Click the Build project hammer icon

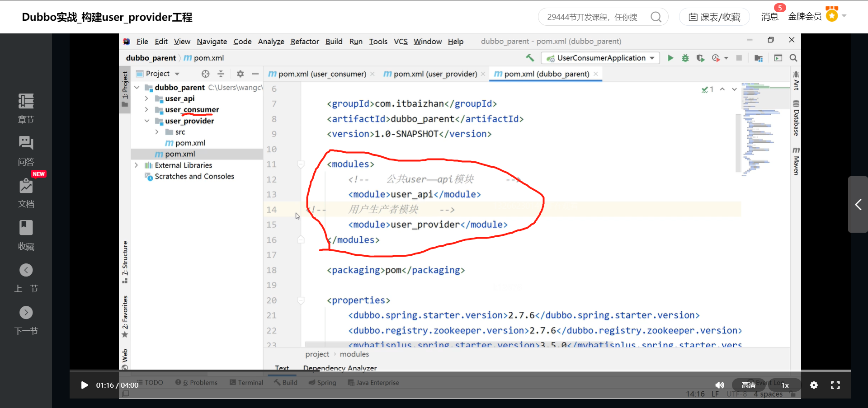click(x=530, y=58)
